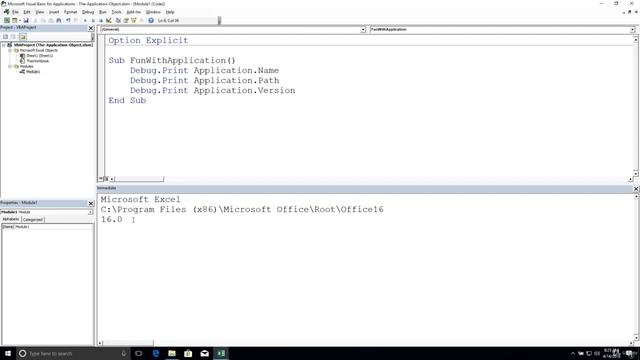Switch to the Categorized properties tab

click(x=33, y=220)
